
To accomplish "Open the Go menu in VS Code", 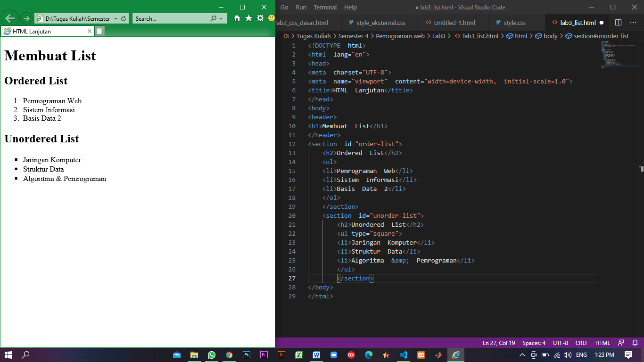I will [284, 7].
